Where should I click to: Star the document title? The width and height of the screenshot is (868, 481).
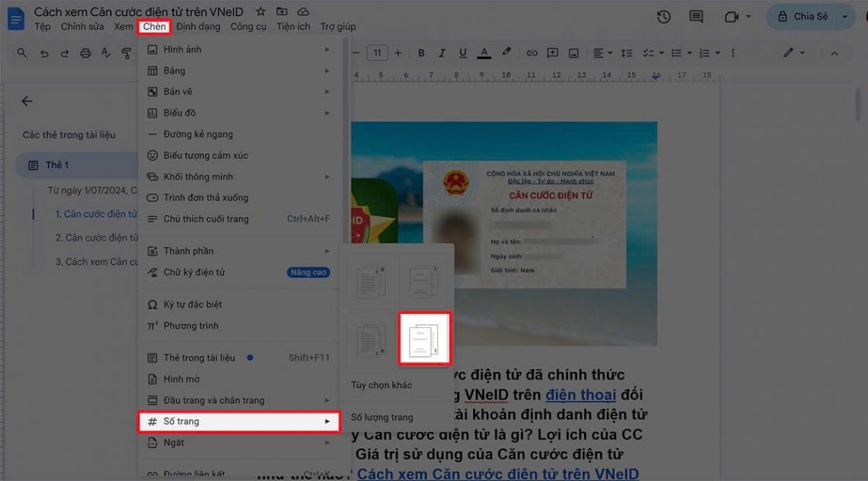[260, 11]
